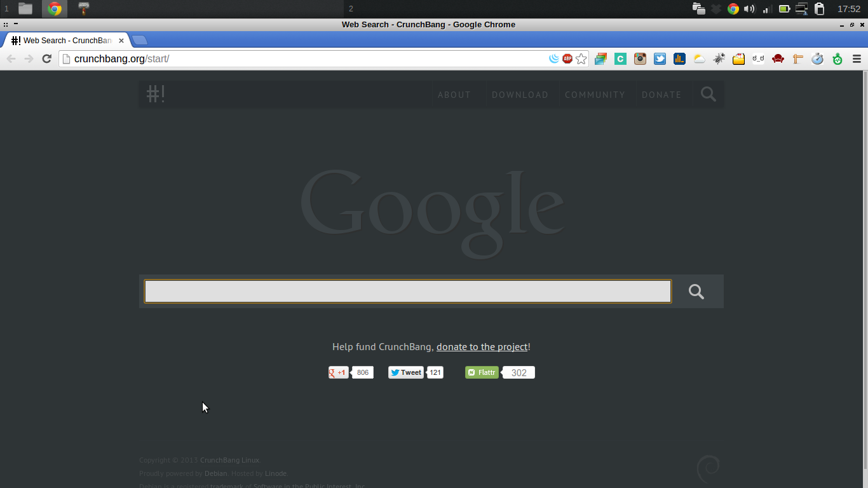
Task: Click the 806 count next to +1
Action: click(x=362, y=372)
